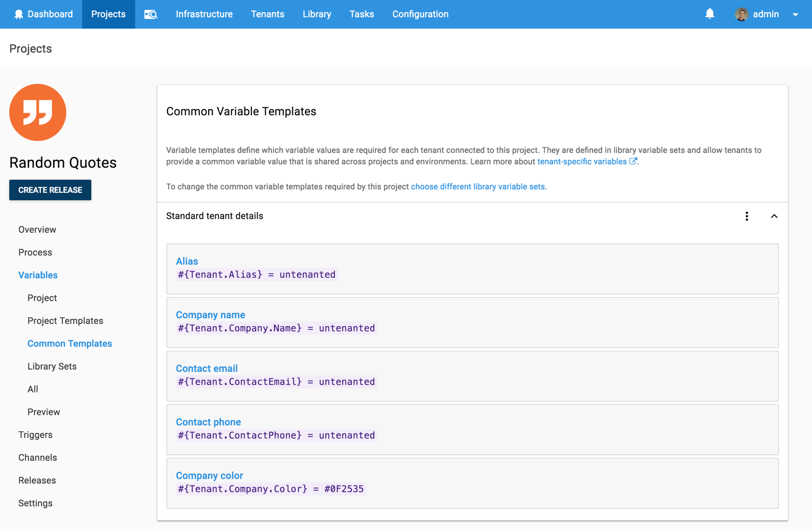Open the global search icon in navbar
This screenshot has height=531, width=812.
tap(150, 14)
